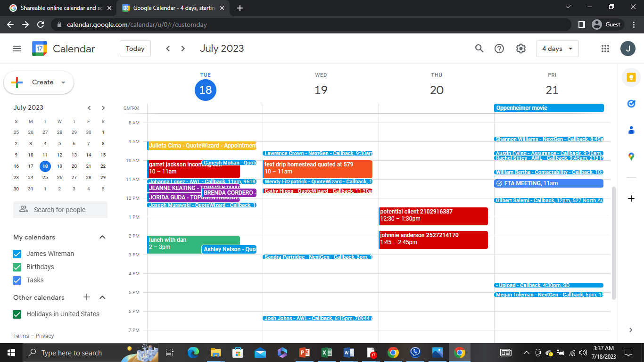Toggle the Tasks calendar checkbox
This screenshot has width=644, height=362.
(x=17, y=280)
